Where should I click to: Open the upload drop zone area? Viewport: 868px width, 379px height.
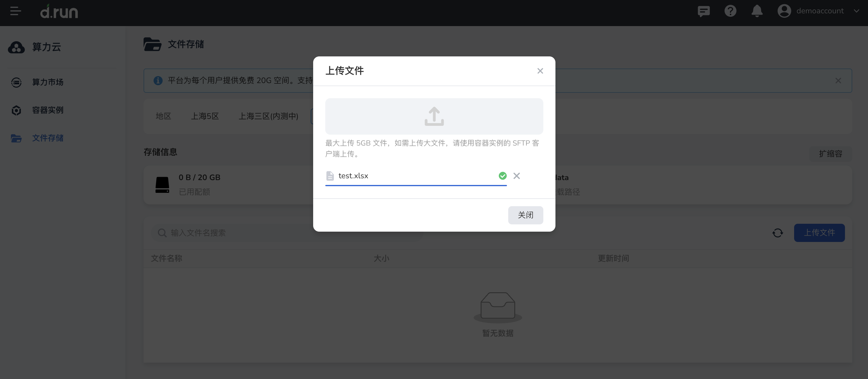(x=434, y=116)
